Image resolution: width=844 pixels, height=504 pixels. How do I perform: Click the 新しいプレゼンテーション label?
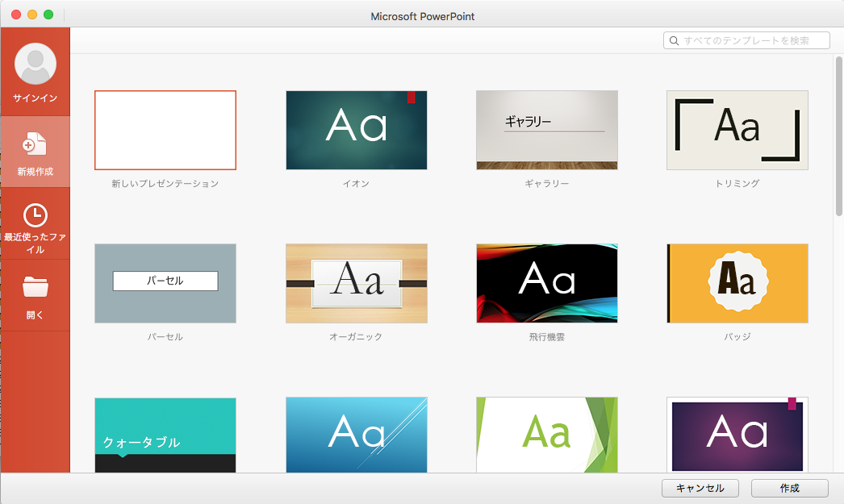pos(165,184)
